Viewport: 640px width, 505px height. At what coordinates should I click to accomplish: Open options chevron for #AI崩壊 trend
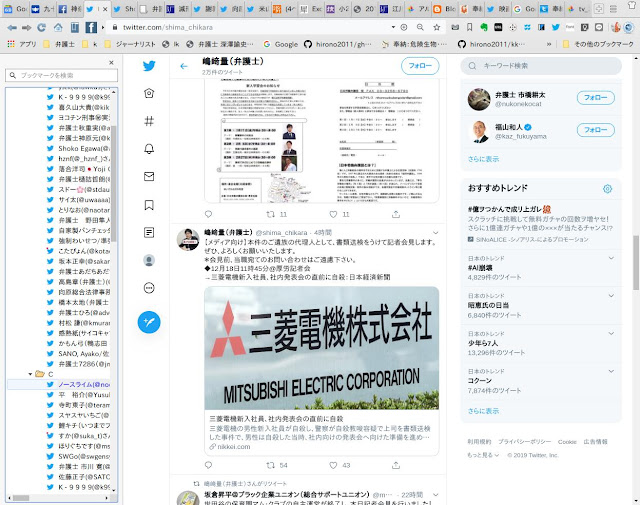(x=611, y=258)
